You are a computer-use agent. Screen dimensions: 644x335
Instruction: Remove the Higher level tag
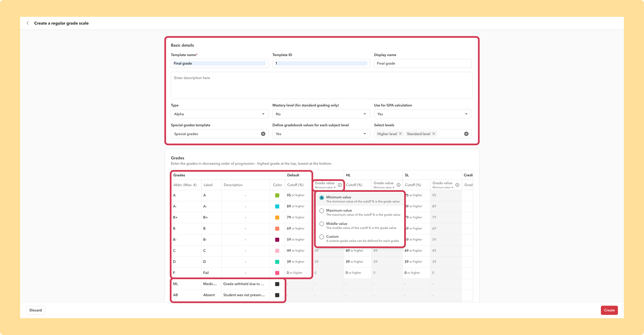coord(400,134)
